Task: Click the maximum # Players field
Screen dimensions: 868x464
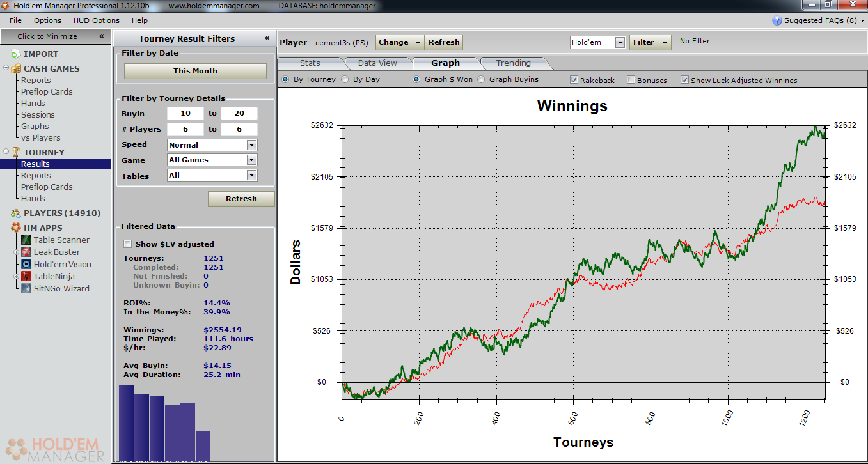Action: tap(239, 129)
